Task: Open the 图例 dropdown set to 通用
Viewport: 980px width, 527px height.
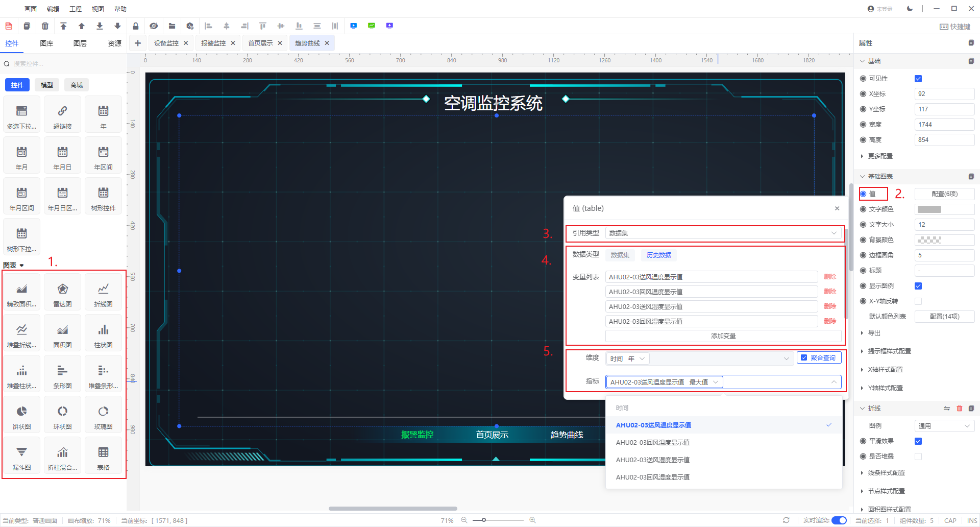Action: pos(944,426)
